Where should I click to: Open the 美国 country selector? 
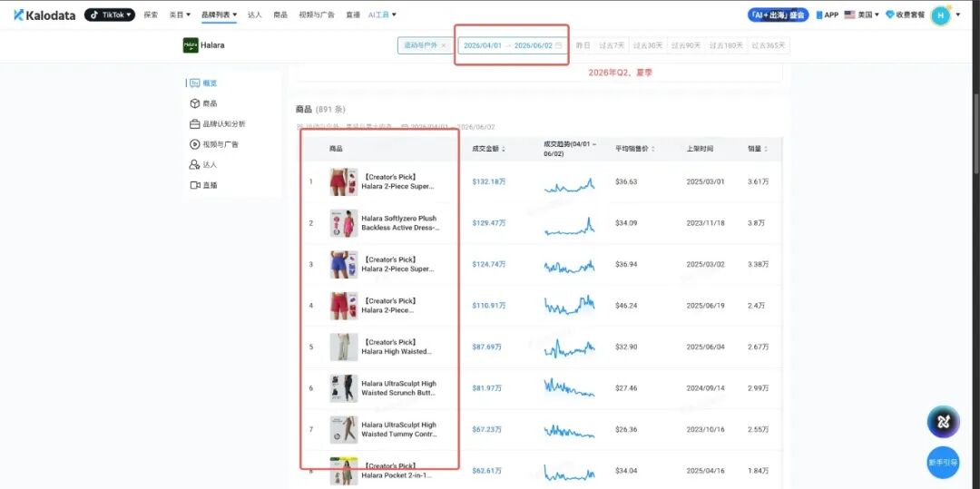point(861,15)
